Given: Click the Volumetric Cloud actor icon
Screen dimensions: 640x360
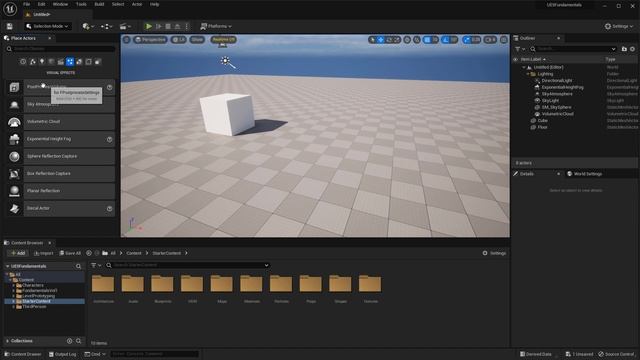Looking at the screenshot, I should tap(14, 122).
